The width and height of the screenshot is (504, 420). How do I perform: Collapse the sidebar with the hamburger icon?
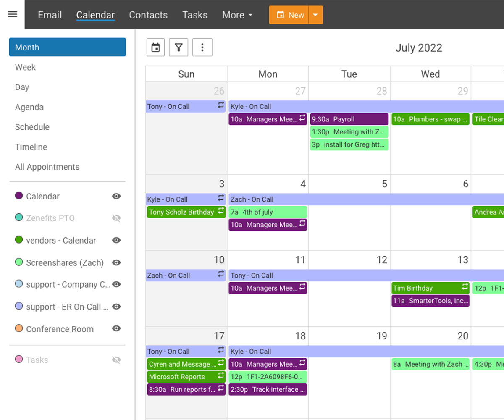pos(12,14)
